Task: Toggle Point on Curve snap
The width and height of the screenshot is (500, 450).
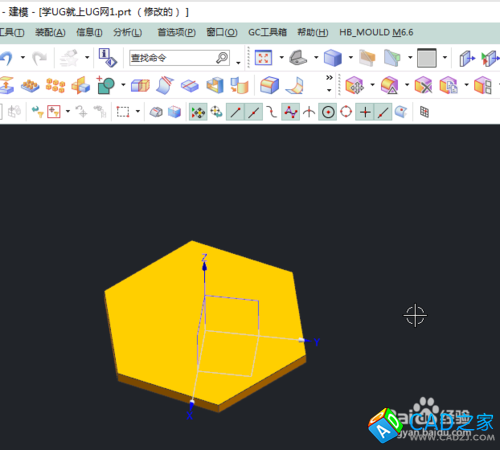Action: tap(383, 112)
